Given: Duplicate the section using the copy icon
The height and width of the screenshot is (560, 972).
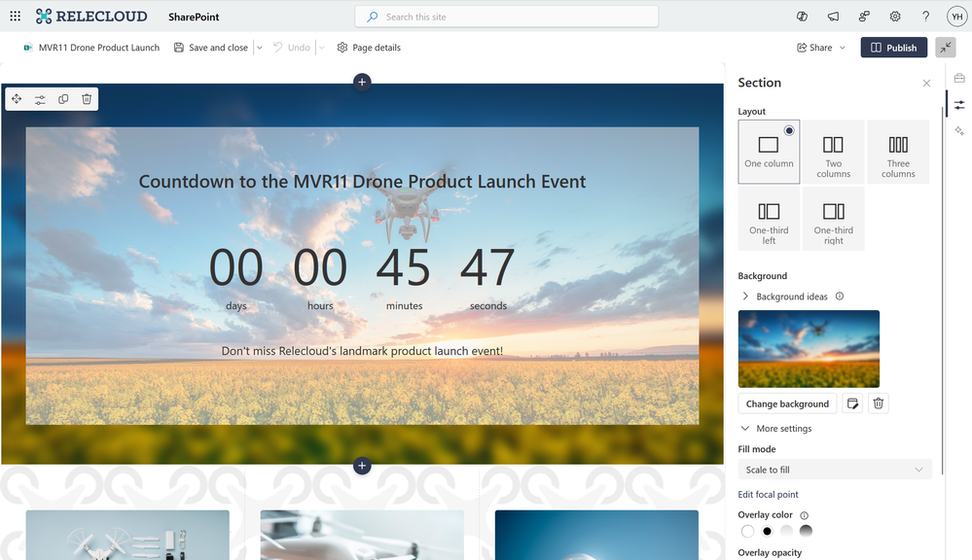Looking at the screenshot, I should pos(63,99).
